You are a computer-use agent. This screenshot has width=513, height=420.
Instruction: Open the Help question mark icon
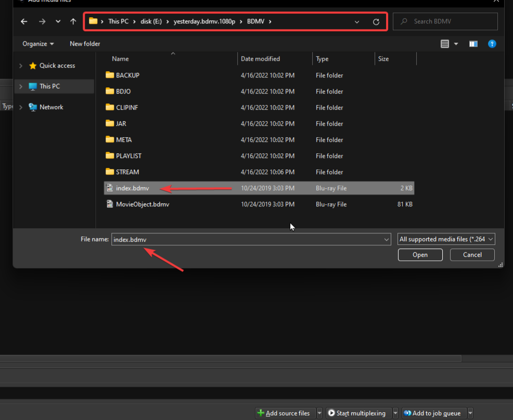[492, 44]
